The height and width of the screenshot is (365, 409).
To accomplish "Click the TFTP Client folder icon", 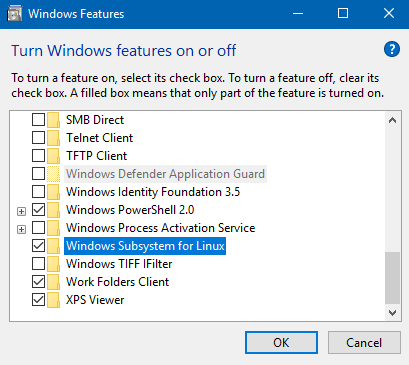I will [53, 156].
